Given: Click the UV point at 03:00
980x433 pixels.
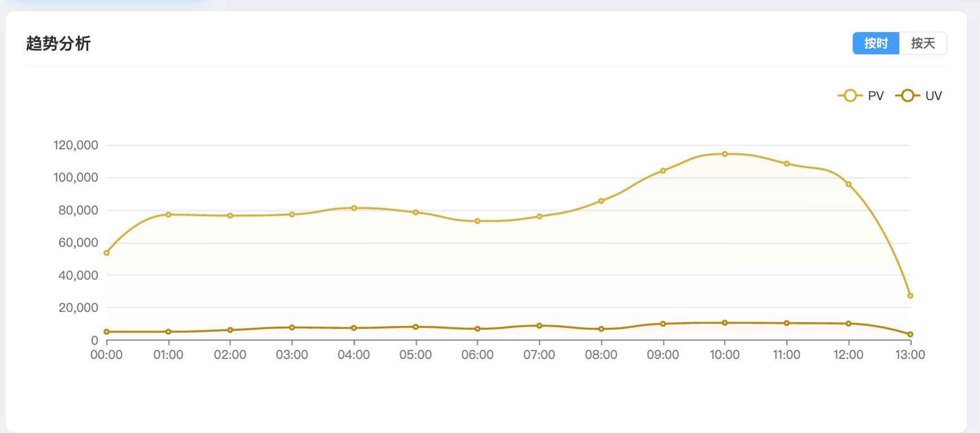Looking at the screenshot, I should [292, 327].
